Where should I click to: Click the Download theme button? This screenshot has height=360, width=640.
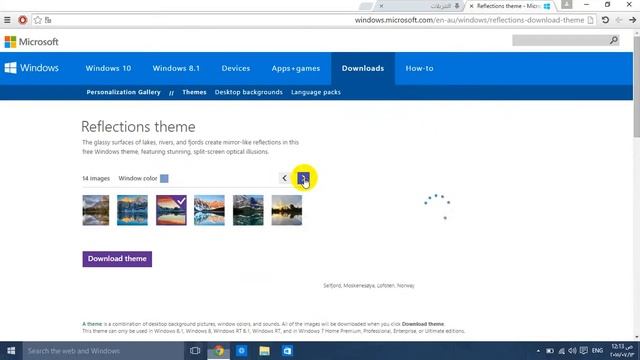point(117,259)
